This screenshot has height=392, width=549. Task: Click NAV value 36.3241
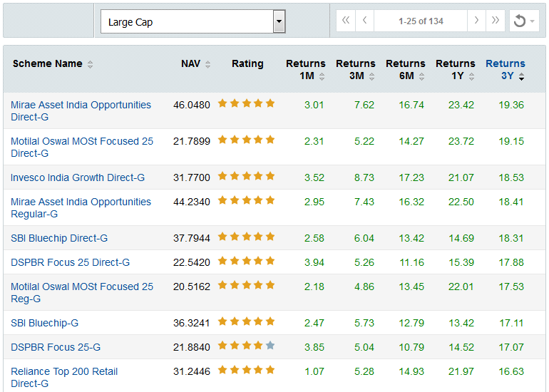click(x=192, y=323)
